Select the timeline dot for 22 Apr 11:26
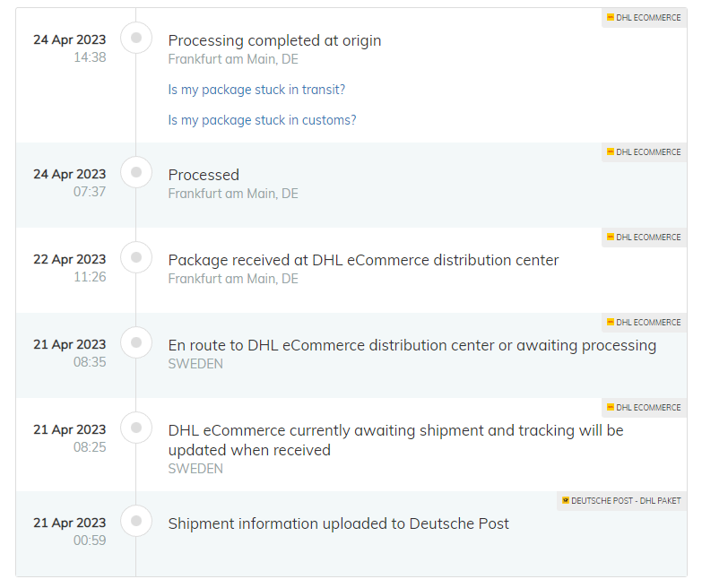Screen dimensions: 702x588 click(136, 257)
